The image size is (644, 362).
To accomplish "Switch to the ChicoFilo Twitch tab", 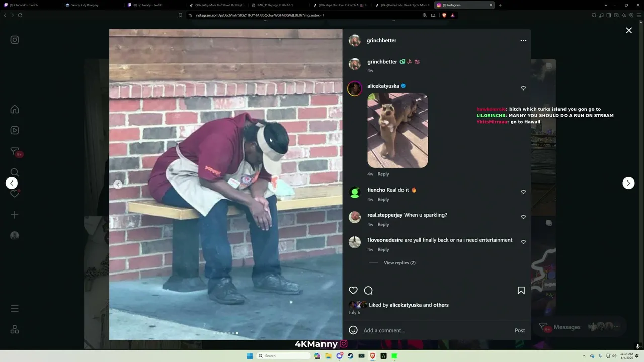I will (x=30, y=5).
